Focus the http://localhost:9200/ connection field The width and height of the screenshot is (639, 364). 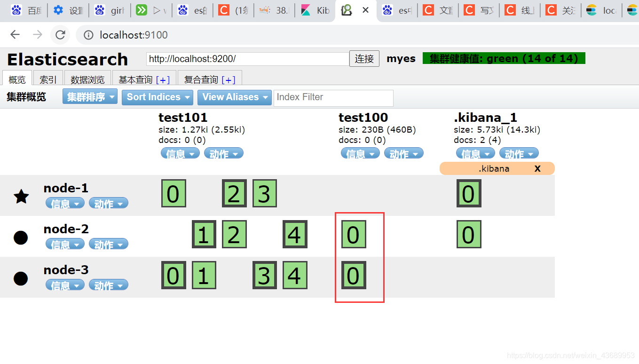click(x=248, y=59)
